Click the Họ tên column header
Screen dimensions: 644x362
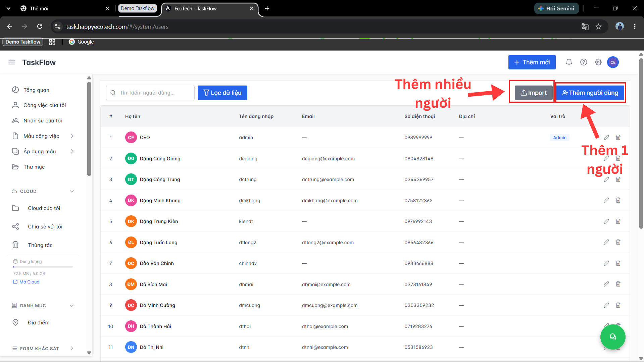133,116
